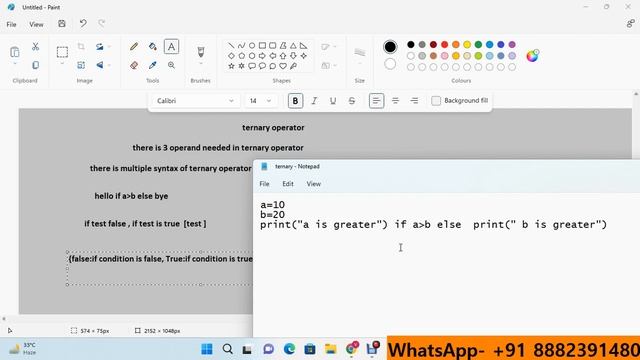
Task: Select the Eraser tool
Action: point(134,65)
